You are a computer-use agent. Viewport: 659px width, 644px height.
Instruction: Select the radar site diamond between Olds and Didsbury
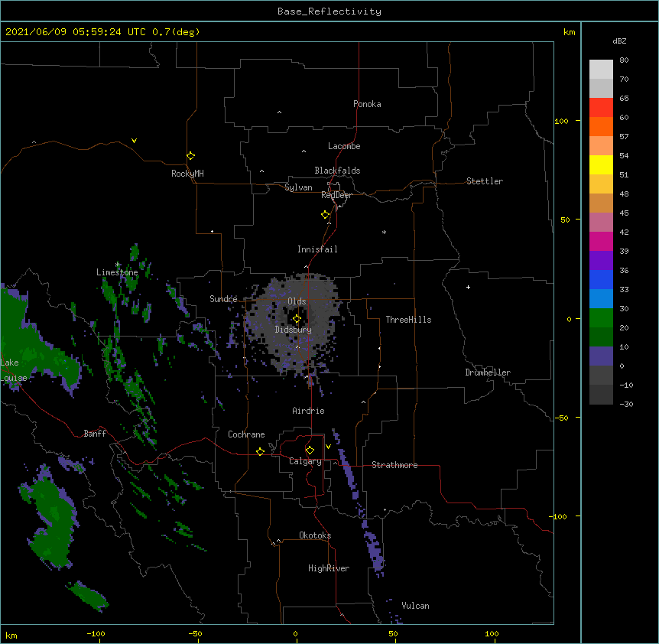(x=297, y=319)
